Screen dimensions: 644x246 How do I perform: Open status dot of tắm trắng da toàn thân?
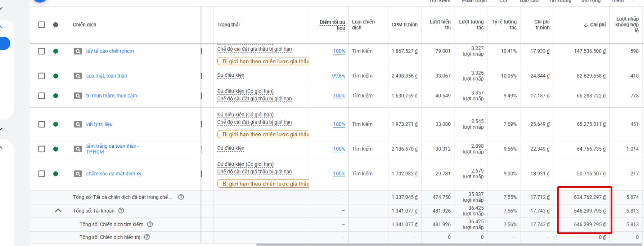pyautogui.click(x=56, y=149)
